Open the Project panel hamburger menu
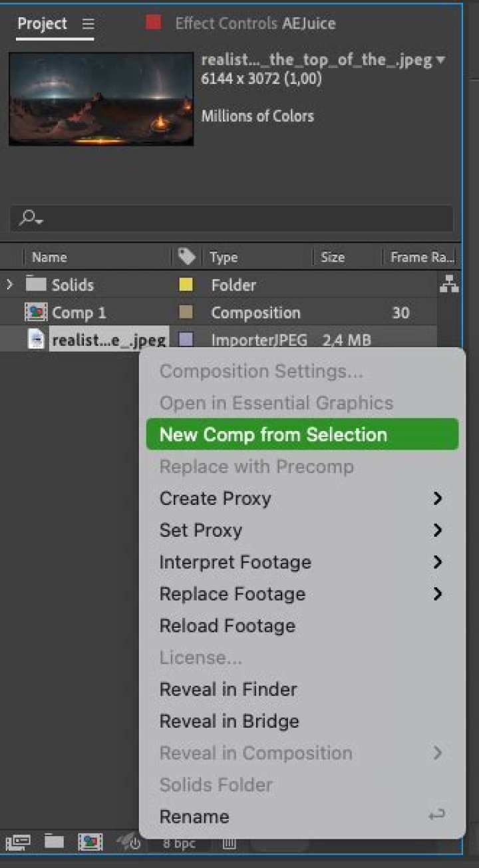Viewport: 479px width, 868px height. [87, 23]
